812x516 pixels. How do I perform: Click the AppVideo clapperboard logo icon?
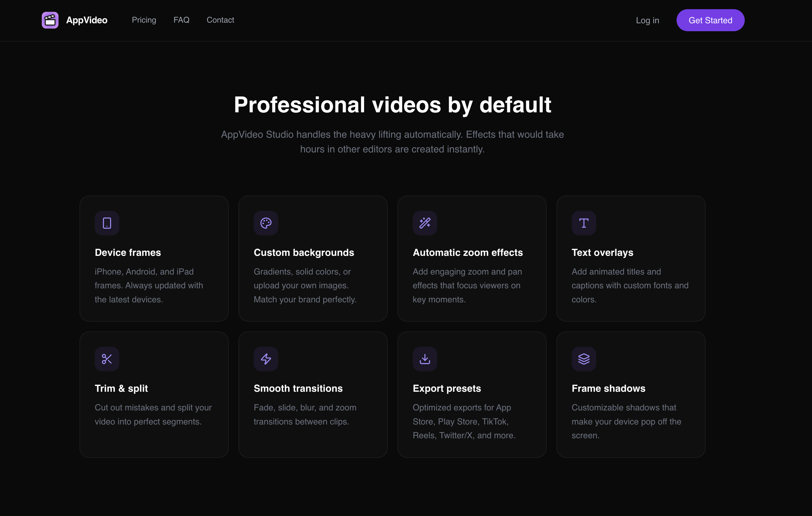pos(50,20)
